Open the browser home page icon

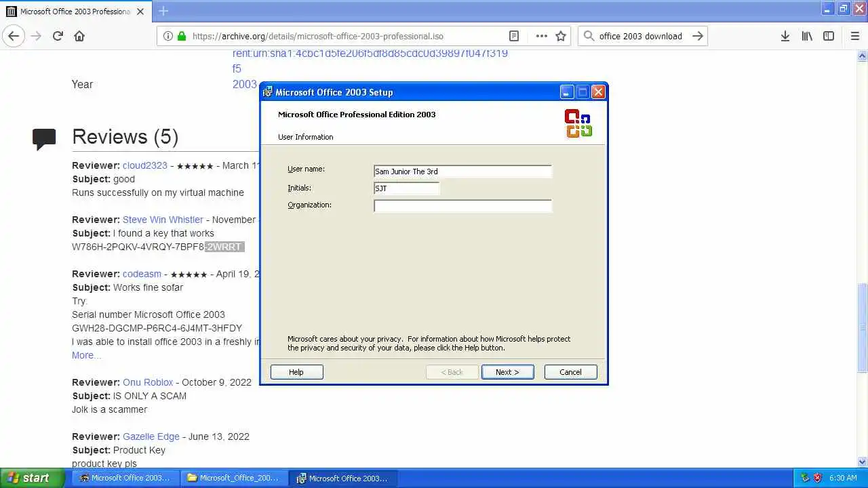tap(79, 36)
